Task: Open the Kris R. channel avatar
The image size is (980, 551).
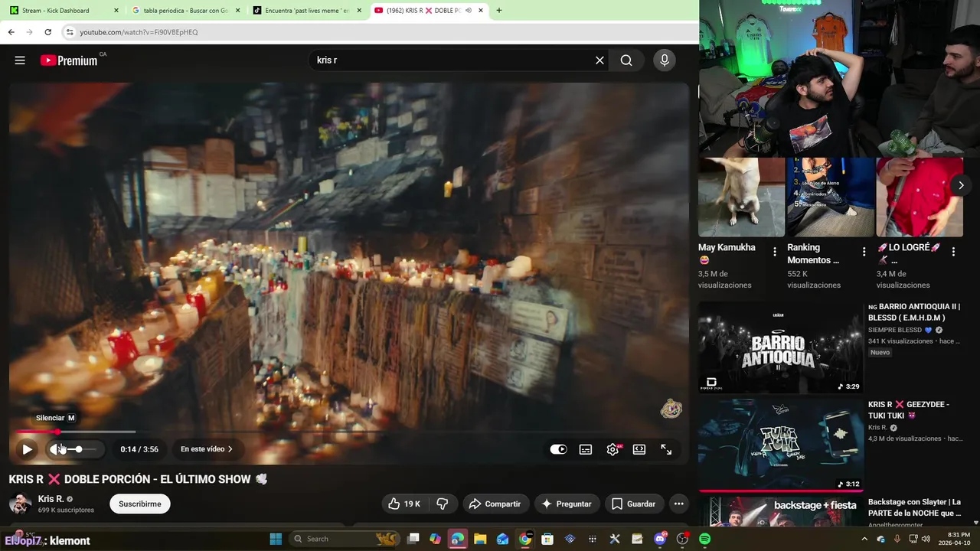Action: (x=20, y=504)
